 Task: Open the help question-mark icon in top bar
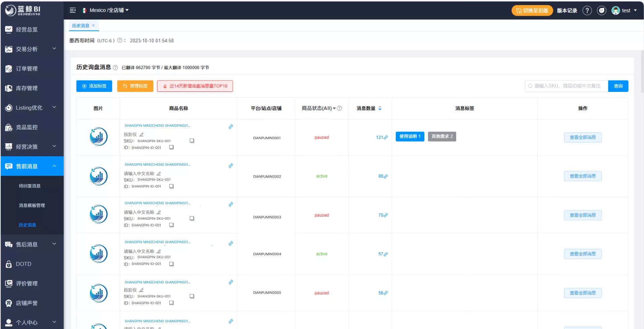click(587, 11)
